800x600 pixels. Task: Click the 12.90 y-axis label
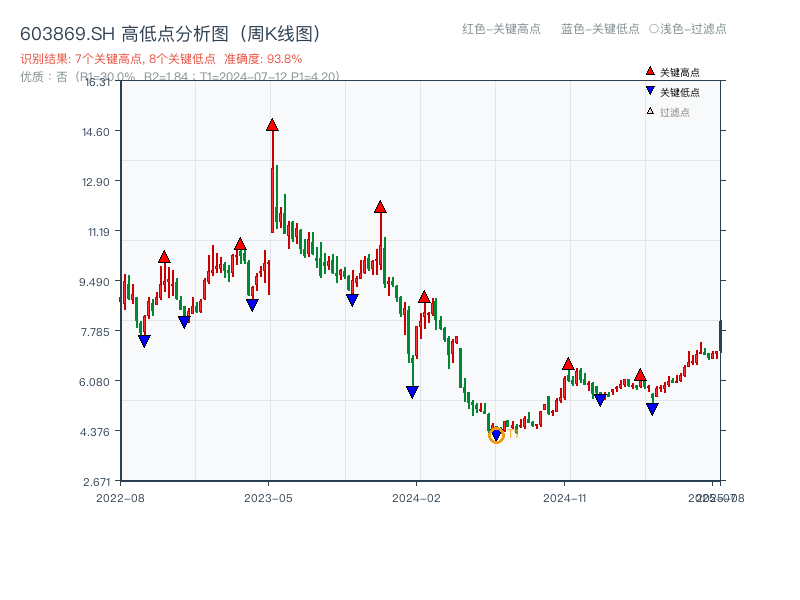click(96, 182)
